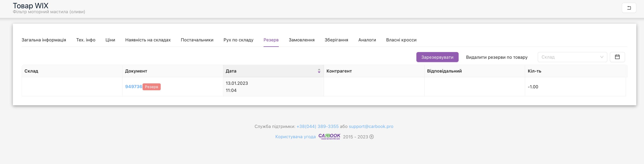Open the Зберігання tab

[x=336, y=40]
